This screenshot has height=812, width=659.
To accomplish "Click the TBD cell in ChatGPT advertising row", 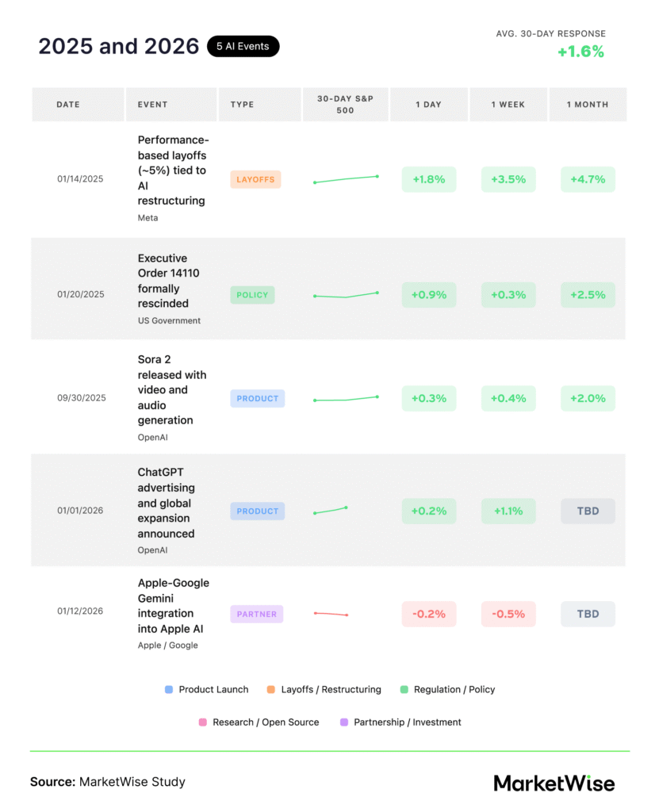I will click(x=588, y=511).
